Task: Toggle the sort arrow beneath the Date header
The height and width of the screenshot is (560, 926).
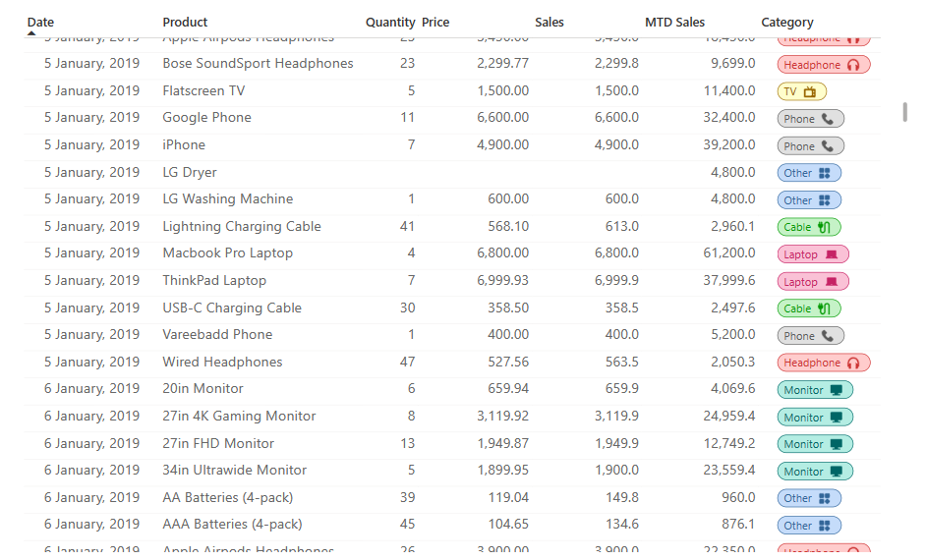Action: point(31,33)
